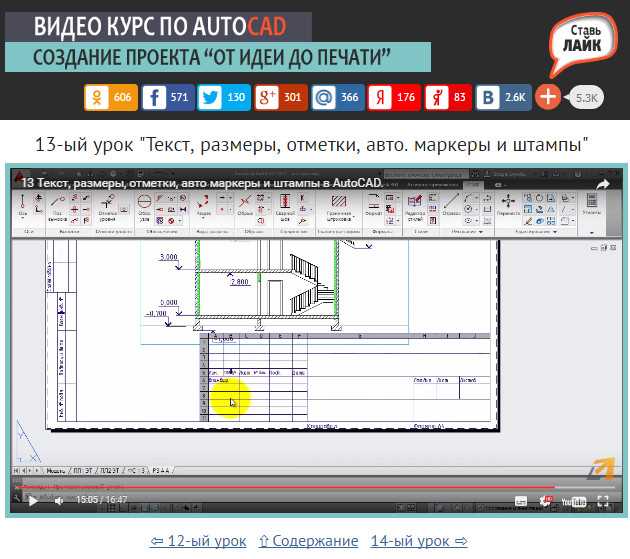Viewport: 630px width, 559px height.
Task: Click the staircase in the section drawing
Action: coord(312,284)
